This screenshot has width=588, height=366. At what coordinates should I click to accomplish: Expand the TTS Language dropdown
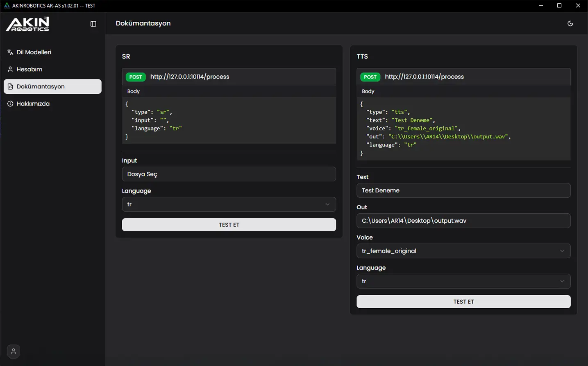[x=463, y=281]
